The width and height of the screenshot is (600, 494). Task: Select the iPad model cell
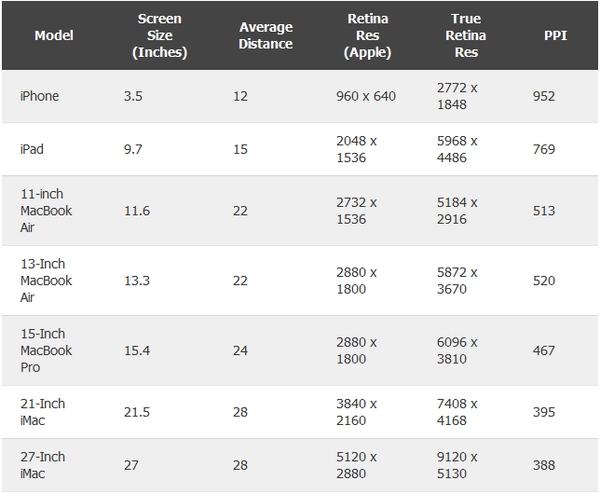click(x=32, y=148)
